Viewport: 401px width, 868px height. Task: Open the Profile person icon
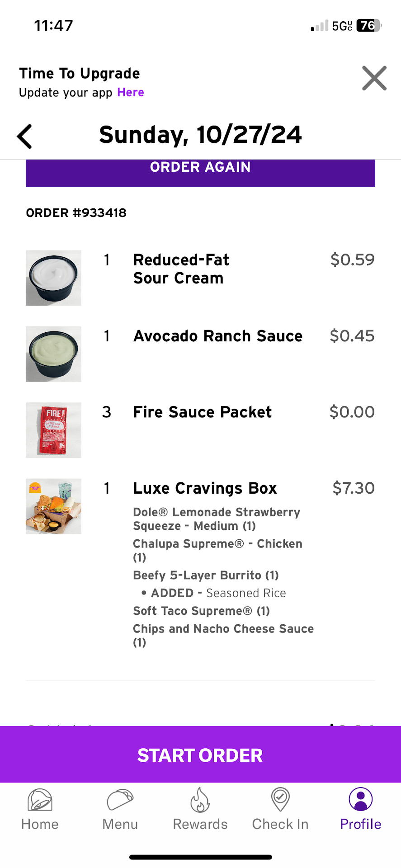(x=360, y=800)
